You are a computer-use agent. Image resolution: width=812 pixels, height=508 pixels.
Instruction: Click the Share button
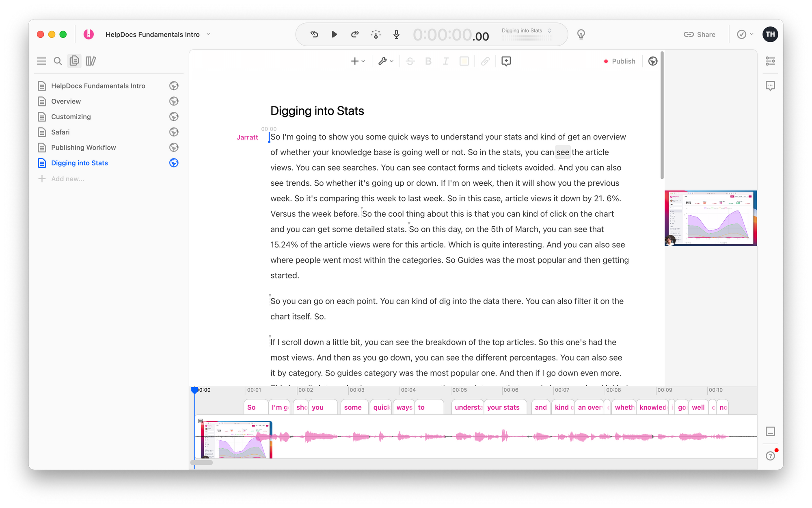tap(700, 35)
